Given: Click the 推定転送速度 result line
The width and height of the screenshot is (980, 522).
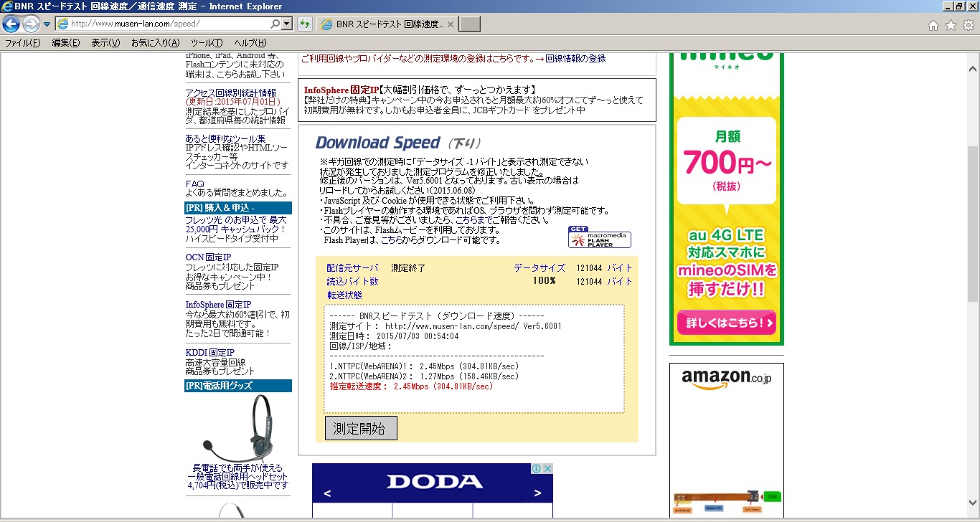Looking at the screenshot, I should pyautogui.click(x=411, y=386).
